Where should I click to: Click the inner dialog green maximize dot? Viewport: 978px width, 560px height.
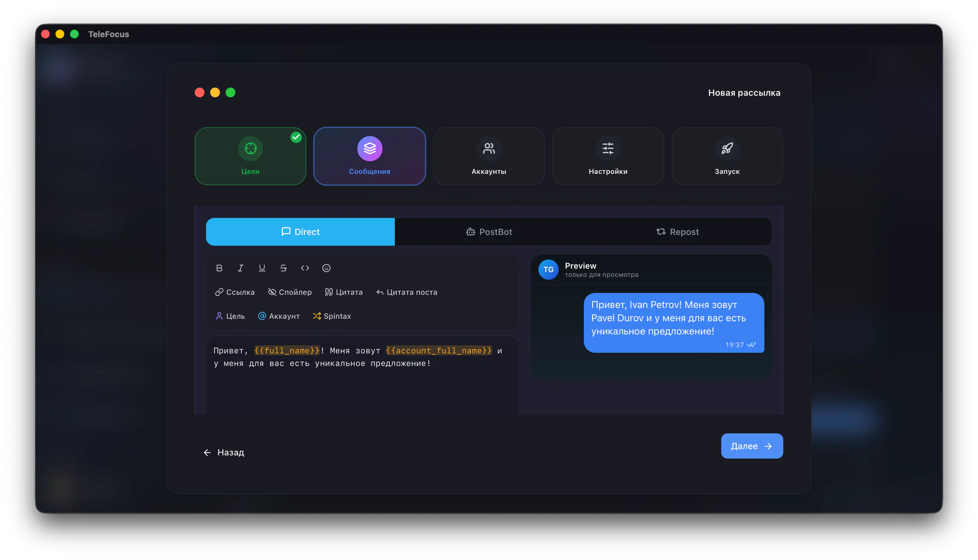click(x=230, y=93)
